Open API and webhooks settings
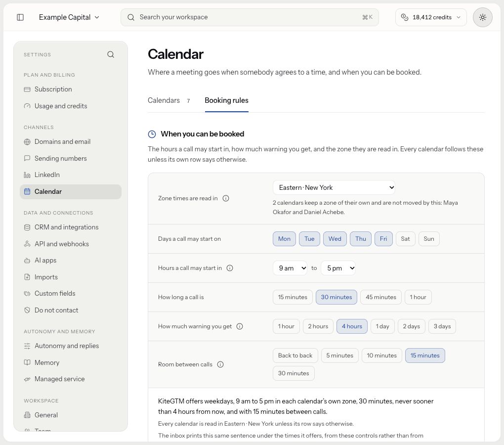Screen dimensions: 504x445 pos(71,244)
